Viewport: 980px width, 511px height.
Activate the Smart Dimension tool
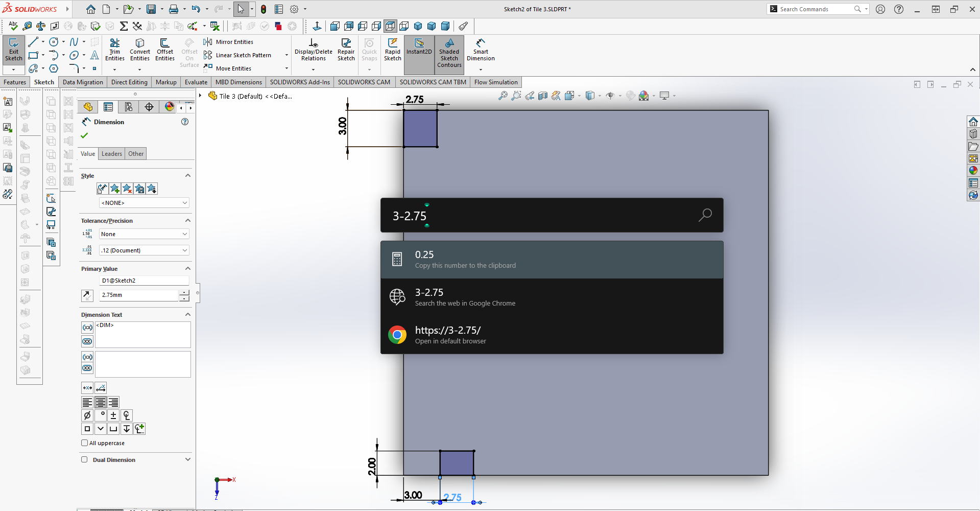(x=481, y=50)
